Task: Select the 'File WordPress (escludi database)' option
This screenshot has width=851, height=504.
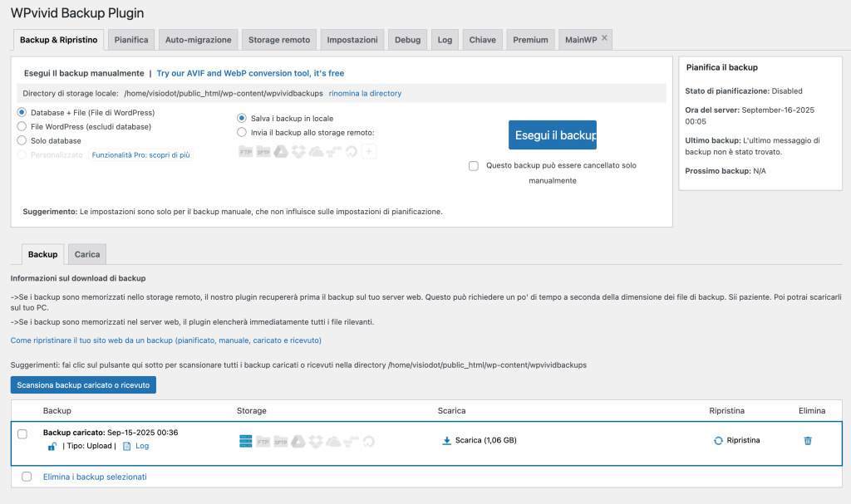Action: point(22,126)
